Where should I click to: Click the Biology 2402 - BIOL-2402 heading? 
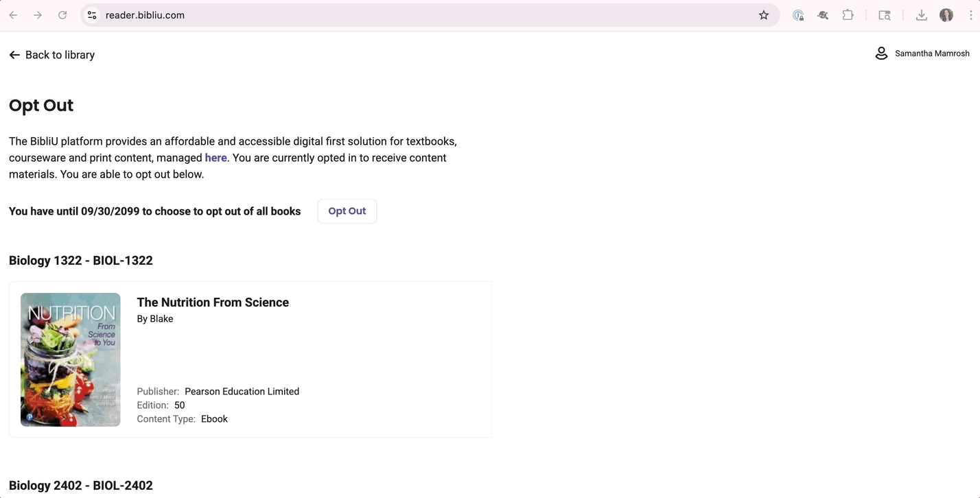(81, 486)
